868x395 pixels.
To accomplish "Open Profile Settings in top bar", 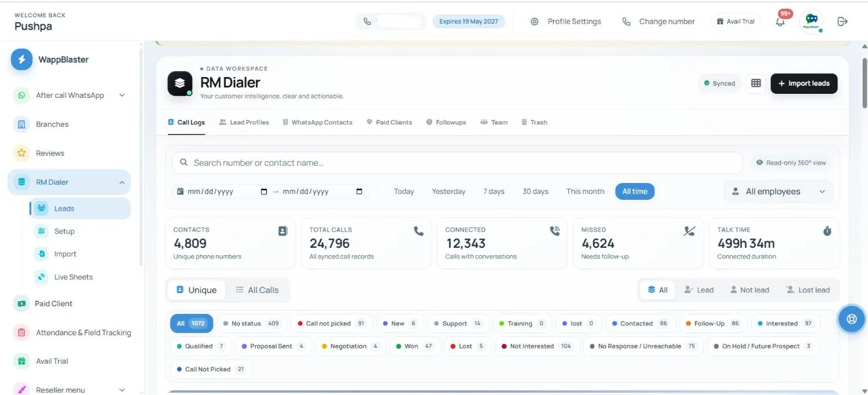I will (x=566, y=21).
